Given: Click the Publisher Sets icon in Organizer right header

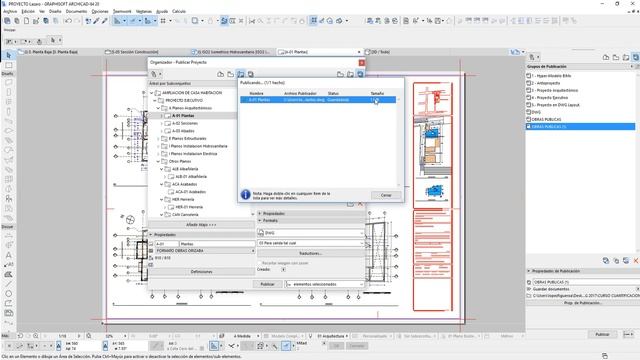Looking at the screenshot, I should point(360,74).
